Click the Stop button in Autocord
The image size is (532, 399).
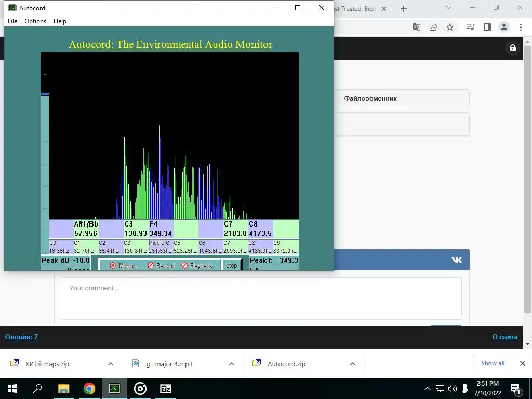(231, 265)
